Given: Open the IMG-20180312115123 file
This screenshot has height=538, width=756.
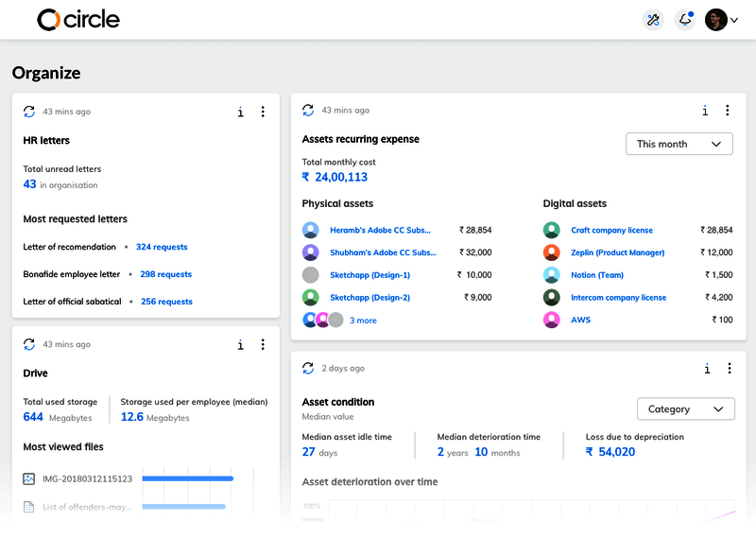Looking at the screenshot, I should point(87,479).
